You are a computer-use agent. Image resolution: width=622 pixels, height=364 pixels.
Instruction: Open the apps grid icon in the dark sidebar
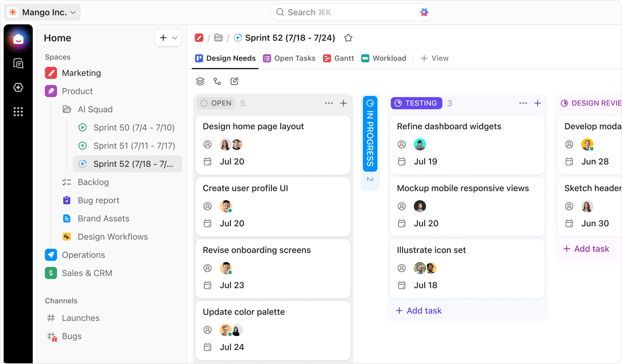[18, 112]
